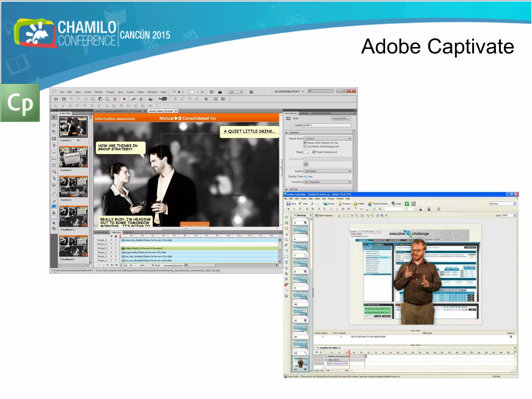The height and width of the screenshot is (399, 532).
Task: Click the slide Label input field
Action: 327,125
